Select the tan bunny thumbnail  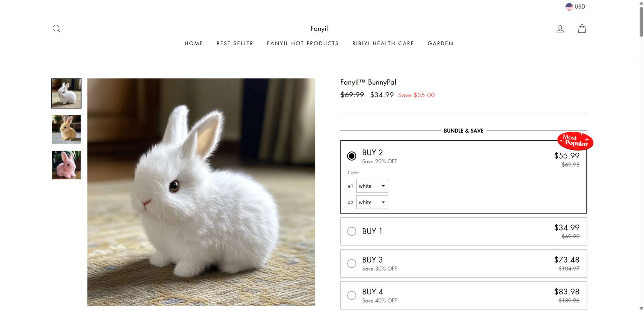coord(66,129)
